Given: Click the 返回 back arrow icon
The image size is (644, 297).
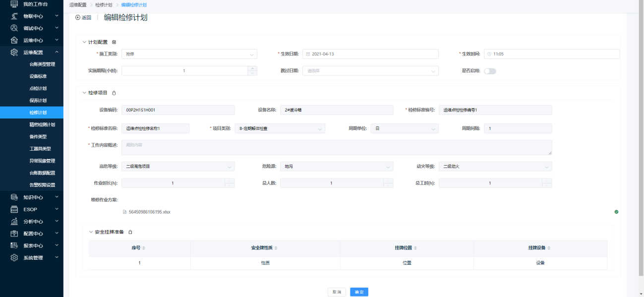Looking at the screenshot, I should coord(78,17).
